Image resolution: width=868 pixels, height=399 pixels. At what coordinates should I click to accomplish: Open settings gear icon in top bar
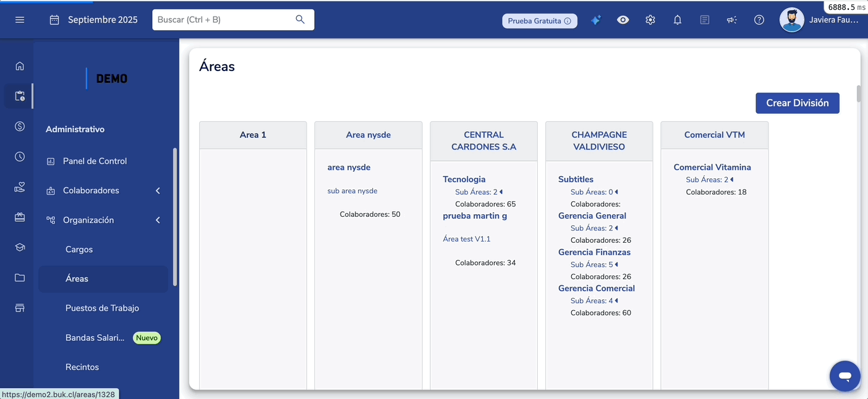coord(650,20)
